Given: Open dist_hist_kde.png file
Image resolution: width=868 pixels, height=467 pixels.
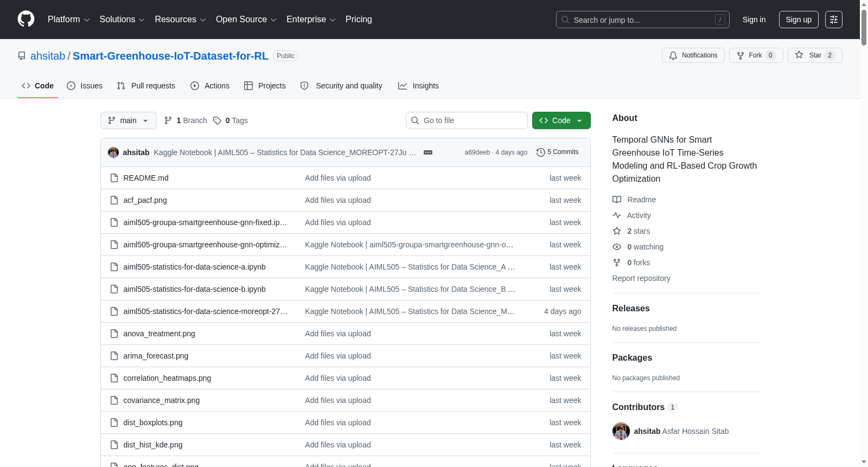Looking at the screenshot, I should point(153,445).
